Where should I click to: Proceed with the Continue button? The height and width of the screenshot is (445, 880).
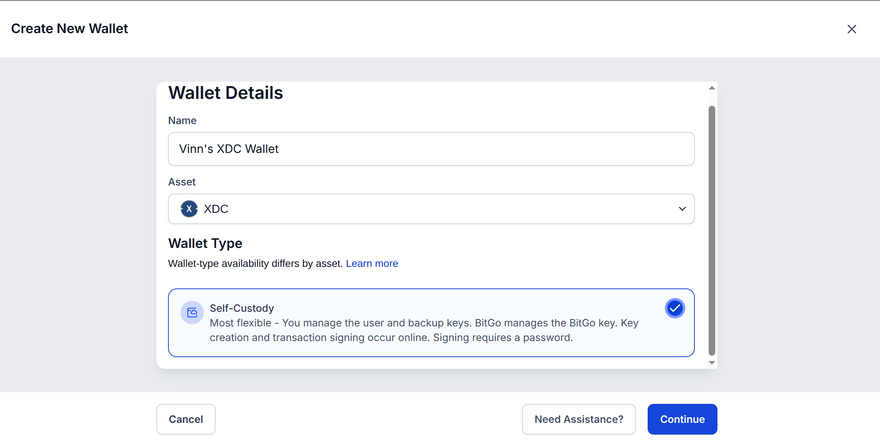[682, 419]
